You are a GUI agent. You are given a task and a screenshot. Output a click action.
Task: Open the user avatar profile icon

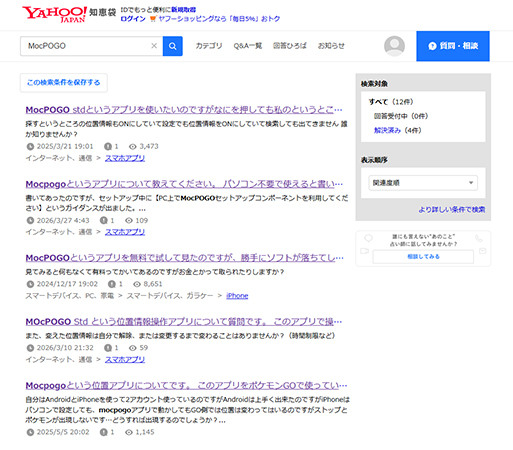tap(394, 46)
